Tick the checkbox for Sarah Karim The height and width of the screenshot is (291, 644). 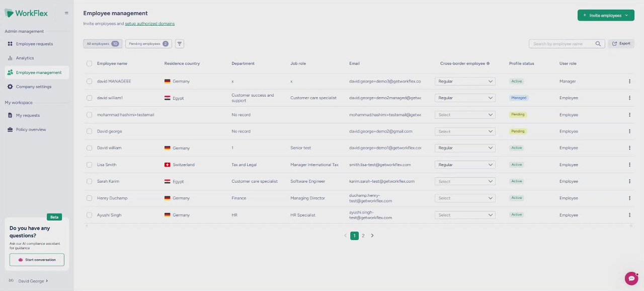point(89,181)
